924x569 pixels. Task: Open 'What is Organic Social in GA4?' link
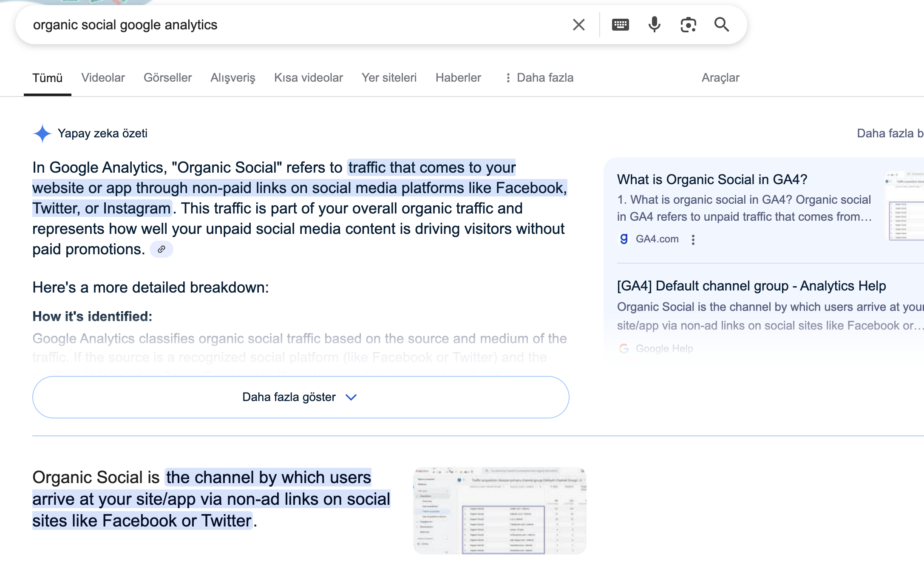(712, 179)
